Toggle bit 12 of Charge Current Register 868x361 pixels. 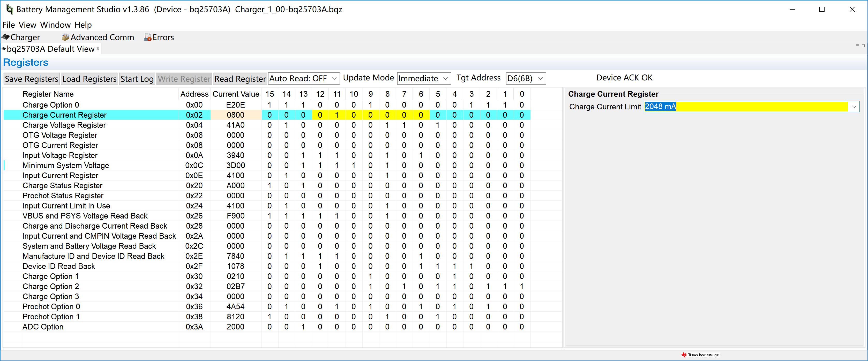pos(320,115)
